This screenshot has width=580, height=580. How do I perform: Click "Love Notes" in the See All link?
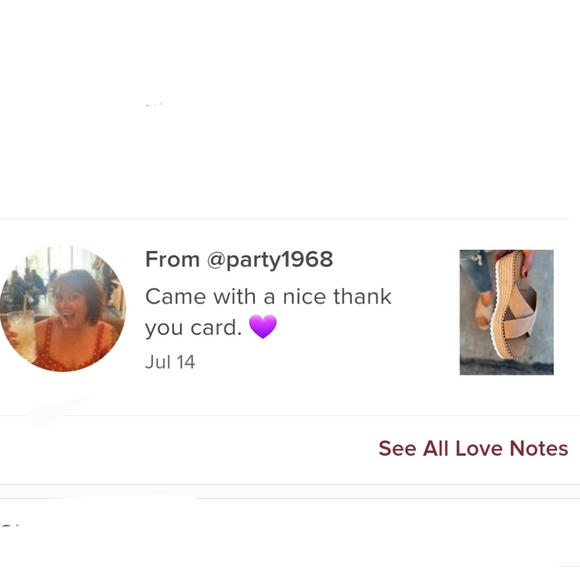[512, 448]
